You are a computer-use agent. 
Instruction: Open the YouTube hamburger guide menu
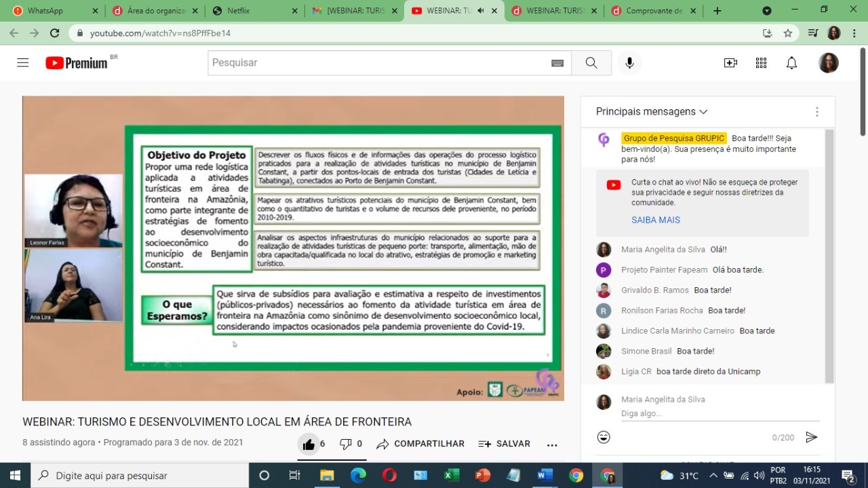(23, 62)
